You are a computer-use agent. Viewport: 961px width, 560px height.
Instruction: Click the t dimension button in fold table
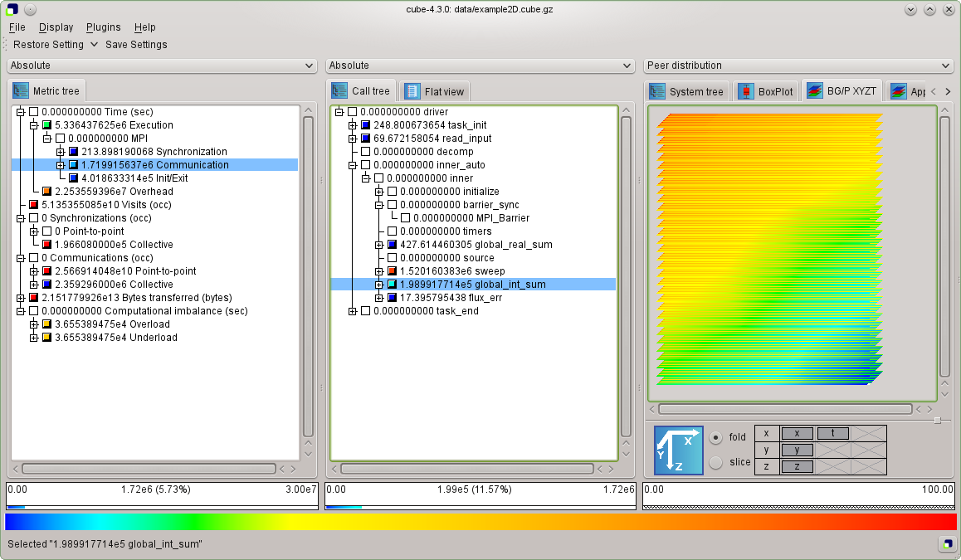(x=832, y=433)
